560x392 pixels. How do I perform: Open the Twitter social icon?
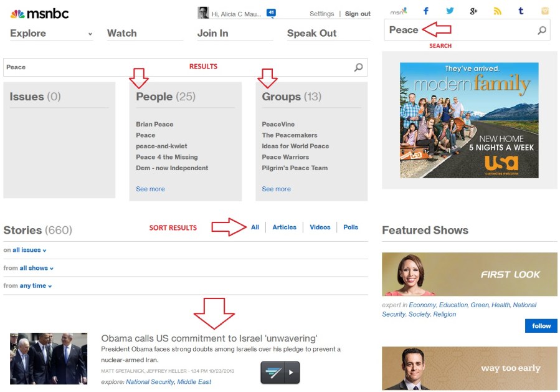pos(450,11)
